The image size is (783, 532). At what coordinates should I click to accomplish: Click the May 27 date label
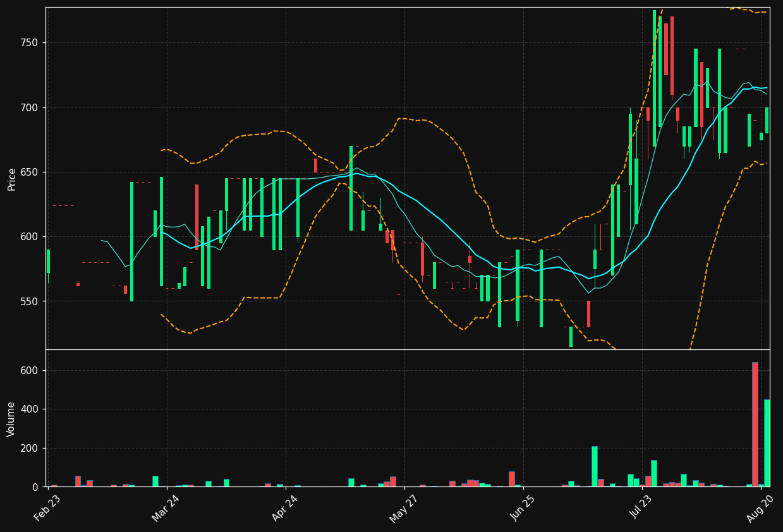(403, 508)
